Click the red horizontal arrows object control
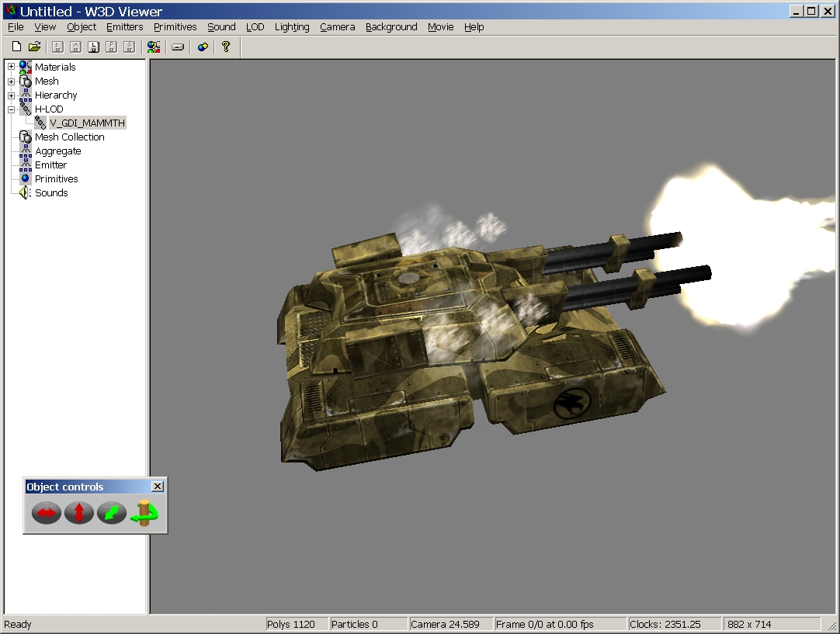Screen dimensions: 840x634 pos(46,512)
